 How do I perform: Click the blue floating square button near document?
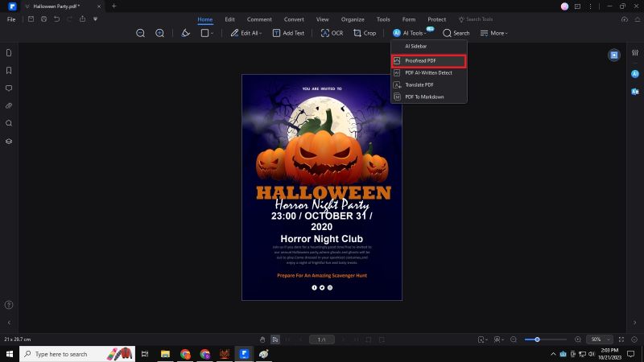coord(614,55)
